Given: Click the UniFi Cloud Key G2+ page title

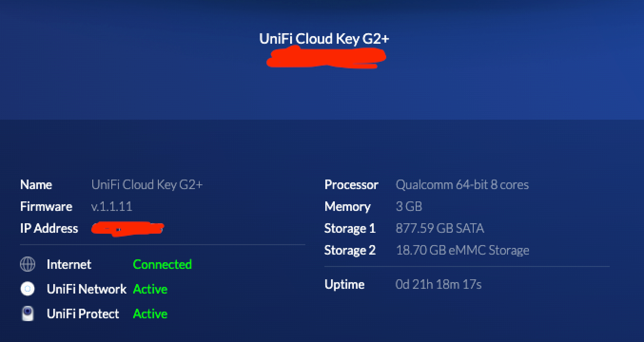Looking at the screenshot, I should coord(324,39).
